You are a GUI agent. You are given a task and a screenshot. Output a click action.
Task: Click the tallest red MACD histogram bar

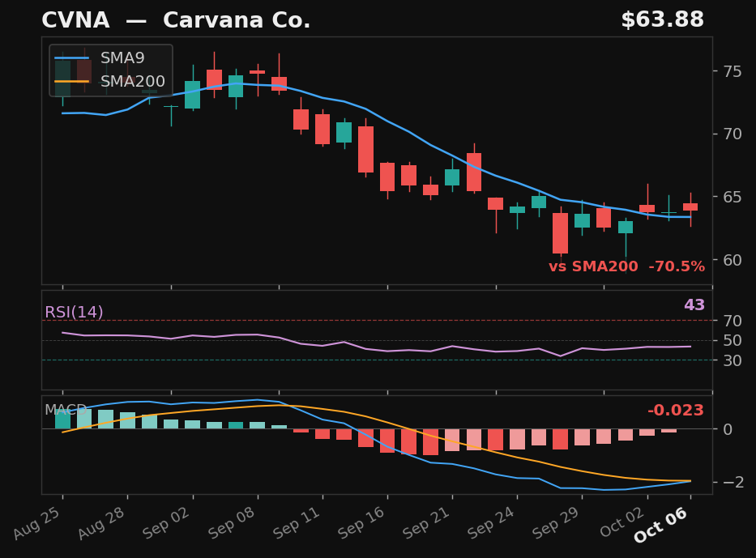(430, 442)
